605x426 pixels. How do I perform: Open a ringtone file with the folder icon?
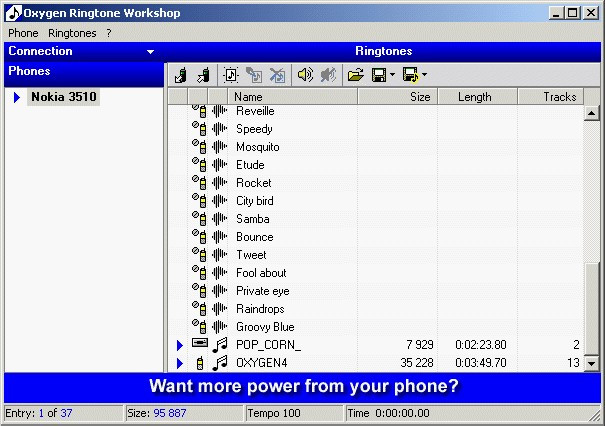(355, 74)
